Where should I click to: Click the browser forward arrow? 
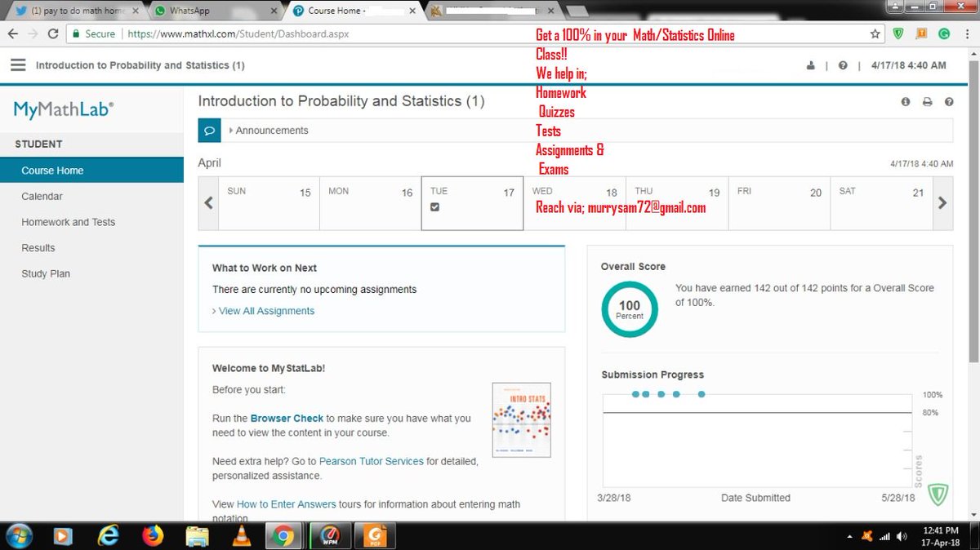tap(33, 34)
